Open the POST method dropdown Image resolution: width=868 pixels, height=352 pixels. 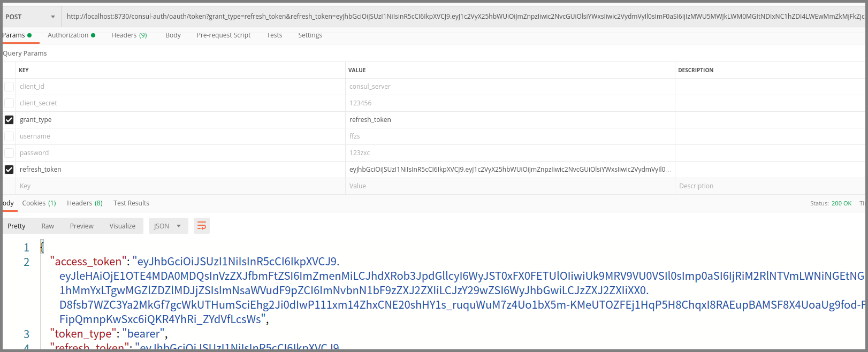point(31,17)
